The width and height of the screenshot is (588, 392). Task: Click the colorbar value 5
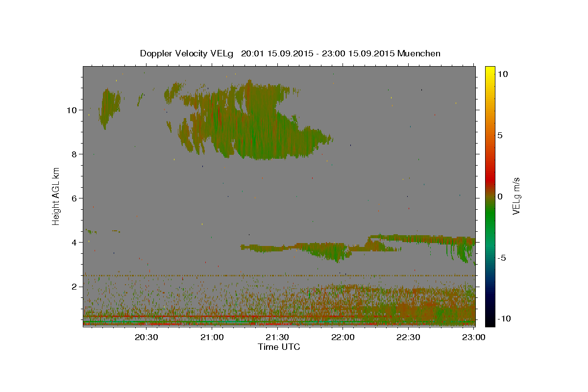click(500, 135)
